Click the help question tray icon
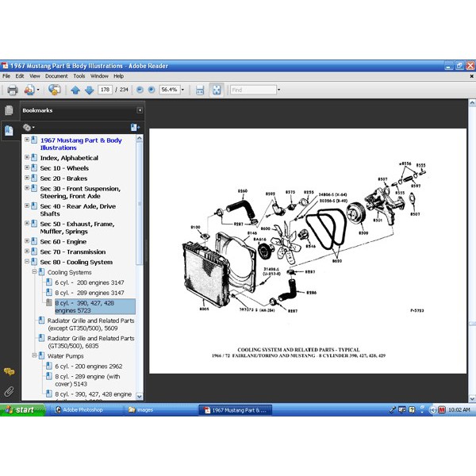Image resolution: width=476 pixels, height=476 pixels. [x=412, y=410]
